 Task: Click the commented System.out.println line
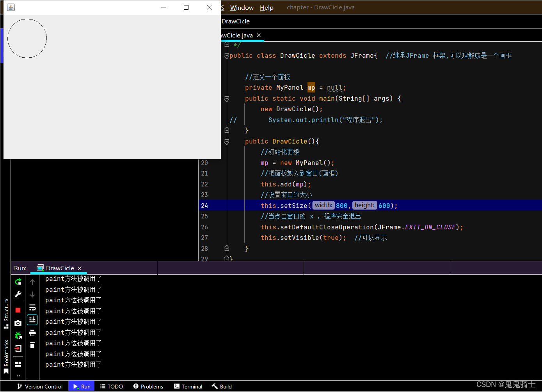click(325, 120)
